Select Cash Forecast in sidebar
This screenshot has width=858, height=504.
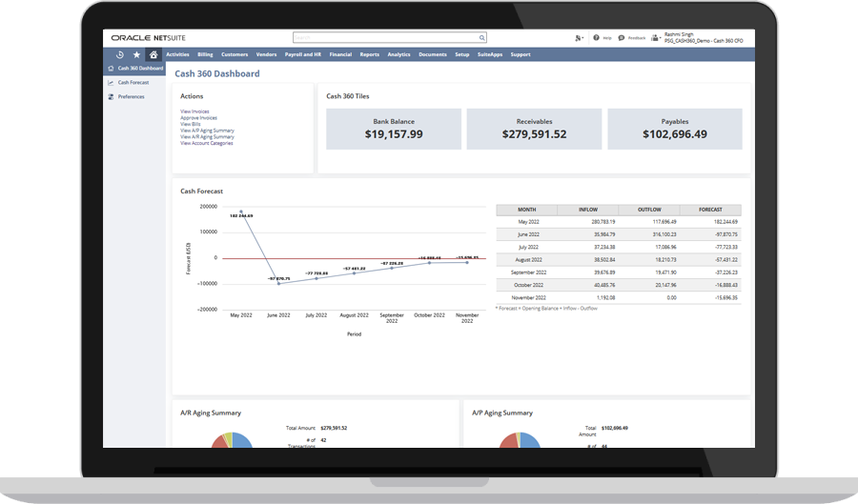(x=133, y=83)
